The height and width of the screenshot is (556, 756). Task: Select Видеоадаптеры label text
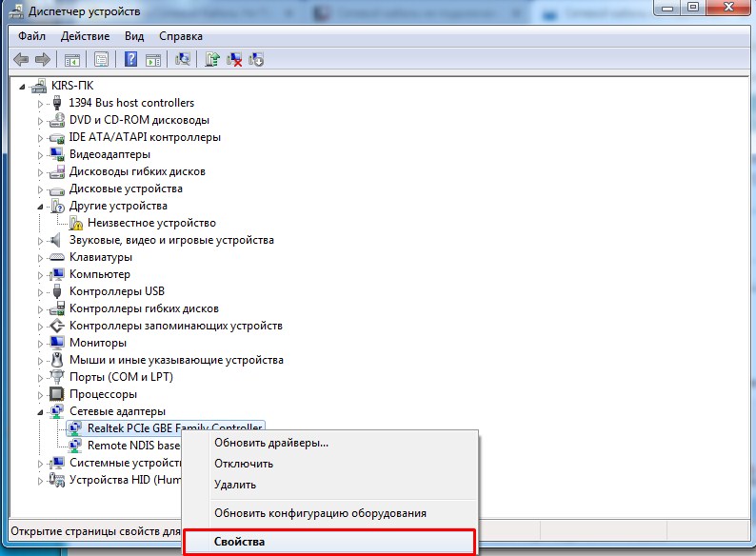click(x=109, y=154)
